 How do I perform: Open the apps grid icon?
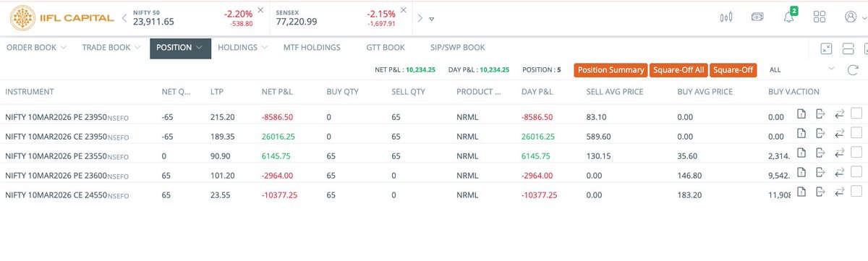pos(820,17)
